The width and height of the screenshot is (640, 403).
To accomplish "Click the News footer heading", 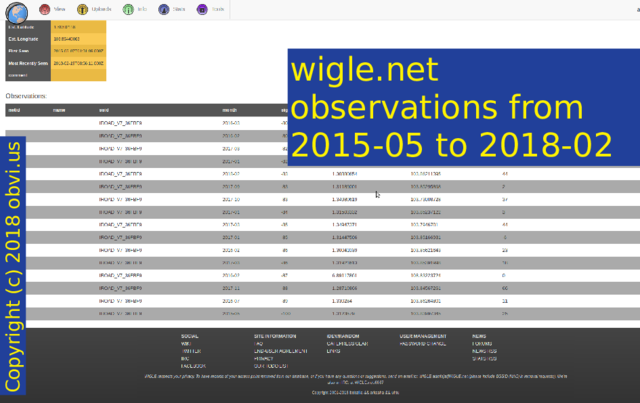I will pos(479,336).
